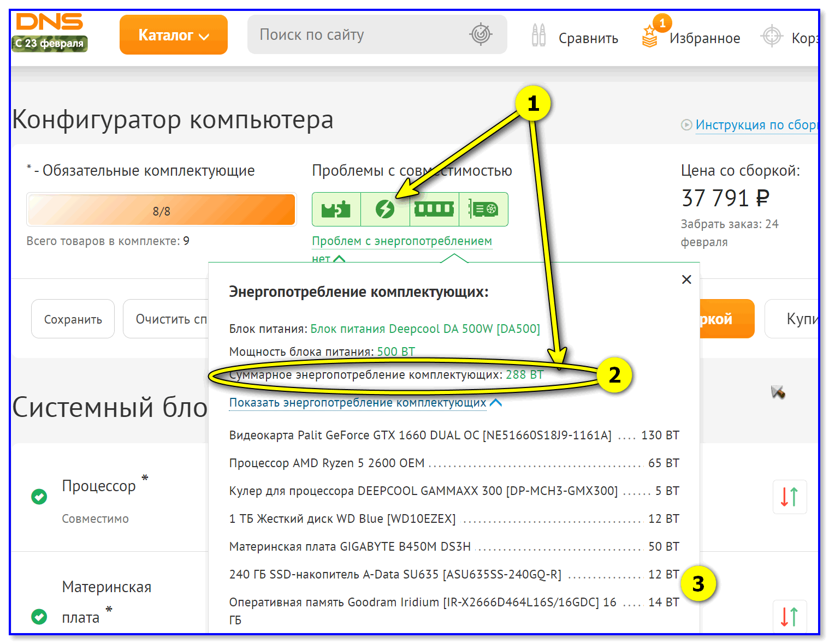Click the Избранное notification badge showing 1

(x=662, y=23)
